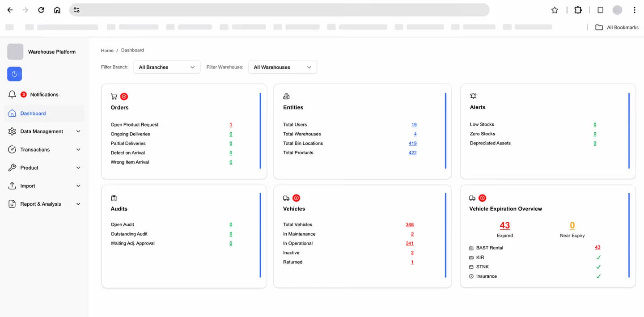Screen dimensions: 644x317
Task: Expand the Product chevron
Action: 78,168
